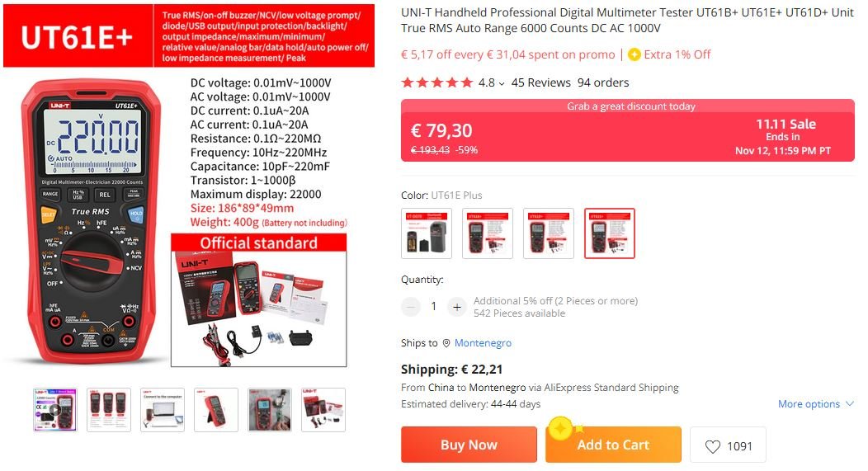The width and height of the screenshot is (868, 471).
Task: Decrease quantity with the minus button
Action: 411,307
